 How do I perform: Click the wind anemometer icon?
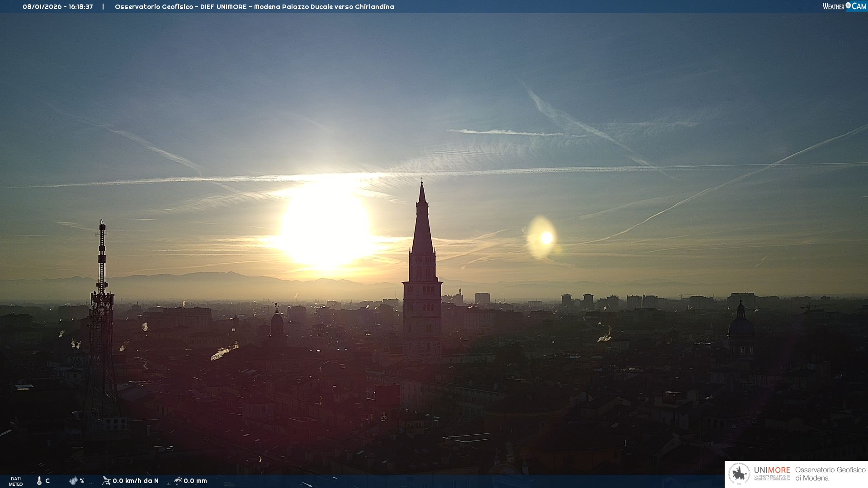[x=106, y=481]
